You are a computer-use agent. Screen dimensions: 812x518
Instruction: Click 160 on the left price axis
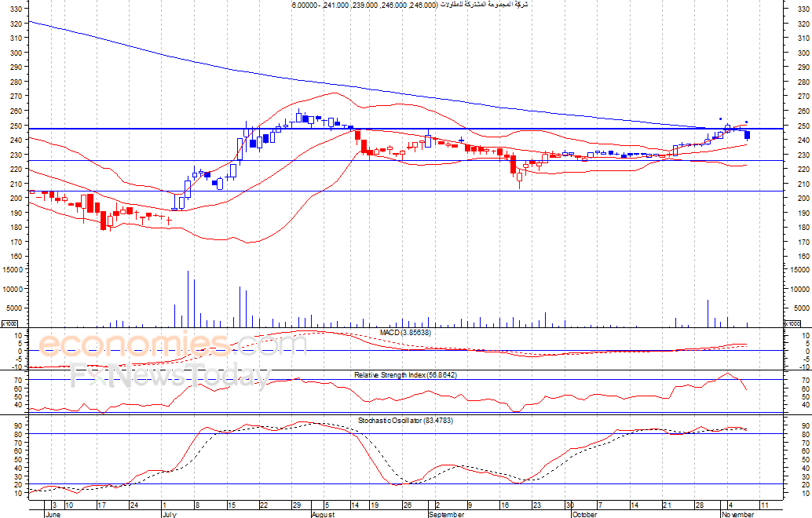tap(16, 256)
